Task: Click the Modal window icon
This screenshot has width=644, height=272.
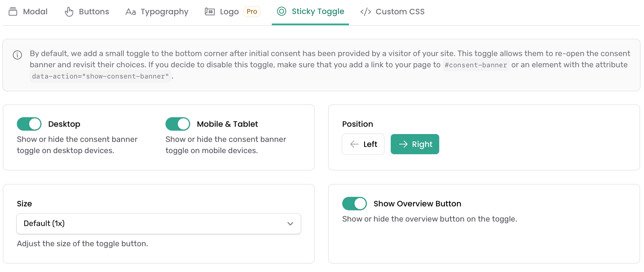Action: click(13, 11)
